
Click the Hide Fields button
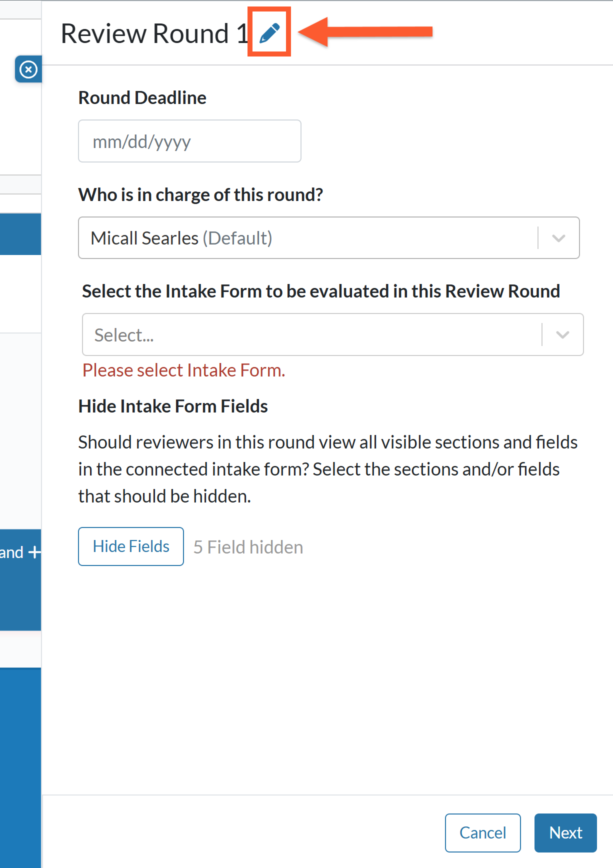click(131, 546)
